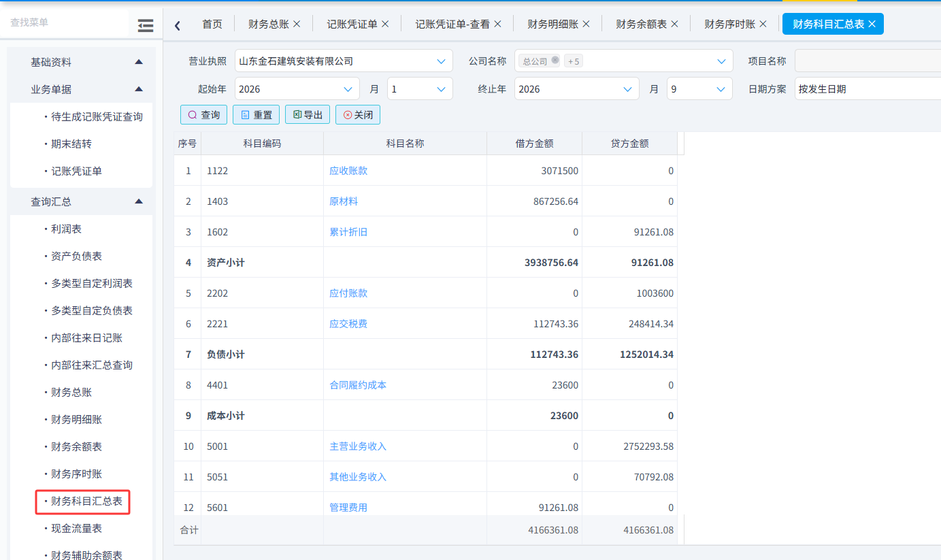Remove the 总公司 tag from 公司名称
941x560 pixels.
pos(555,60)
